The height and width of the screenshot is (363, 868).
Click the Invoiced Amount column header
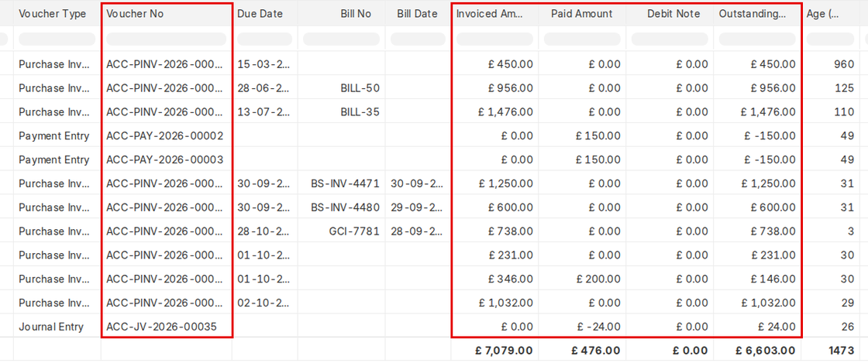point(495,14)
